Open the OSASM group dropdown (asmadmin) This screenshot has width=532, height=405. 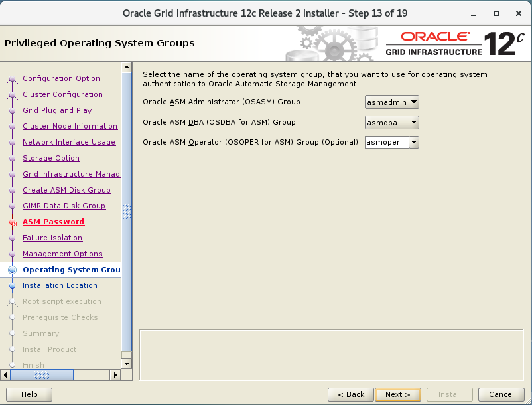[x=392, y=102]
